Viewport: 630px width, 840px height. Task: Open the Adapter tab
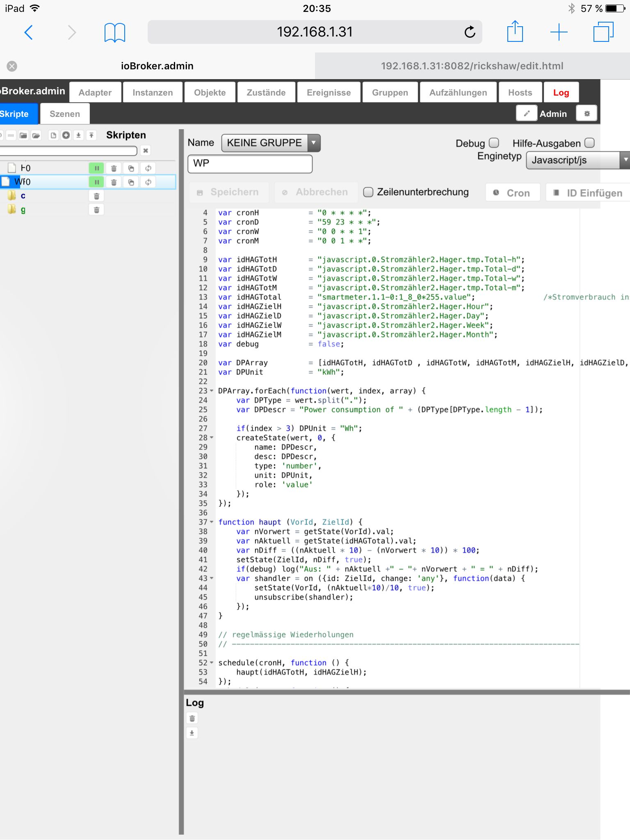pos(95,92)
